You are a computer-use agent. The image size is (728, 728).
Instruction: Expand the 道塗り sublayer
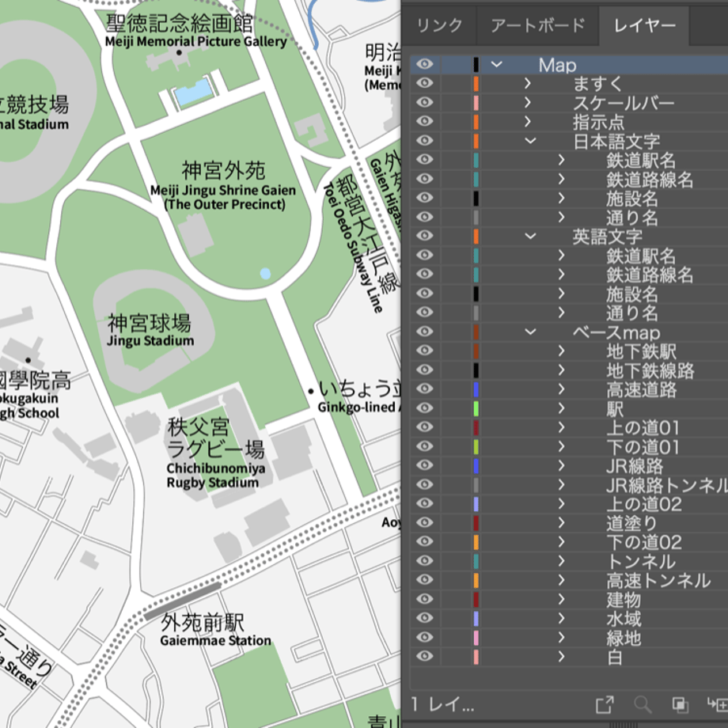561,523
